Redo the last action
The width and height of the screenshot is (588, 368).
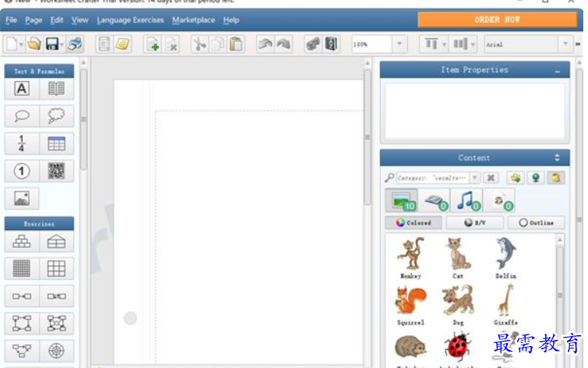tap(283, 44)
